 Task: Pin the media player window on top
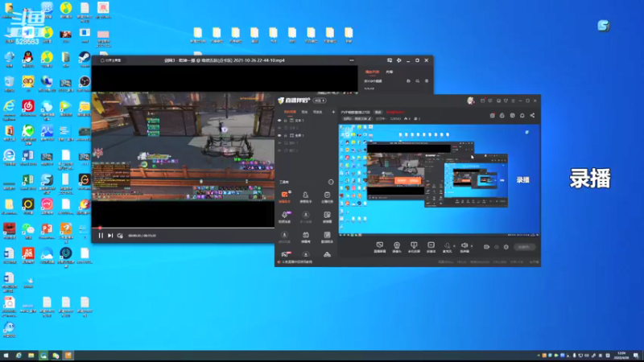click(398, 60)
